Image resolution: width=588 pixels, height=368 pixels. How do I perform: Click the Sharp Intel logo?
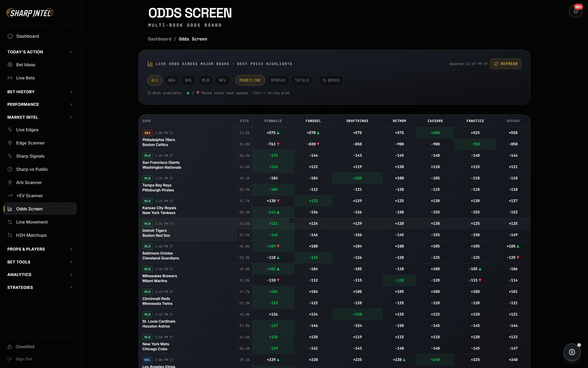point(30,13)
